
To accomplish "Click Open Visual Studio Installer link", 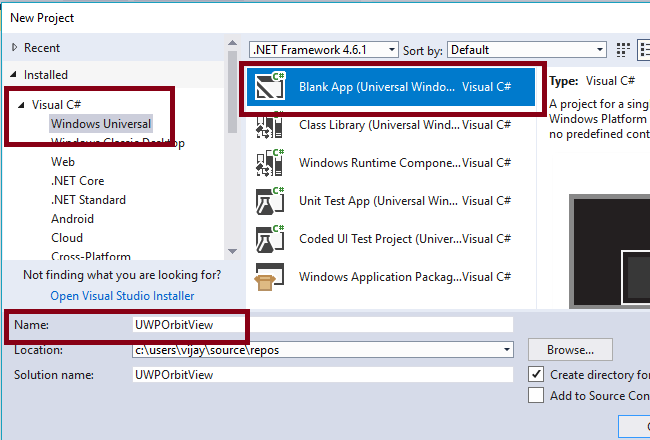I will [122, 296].
